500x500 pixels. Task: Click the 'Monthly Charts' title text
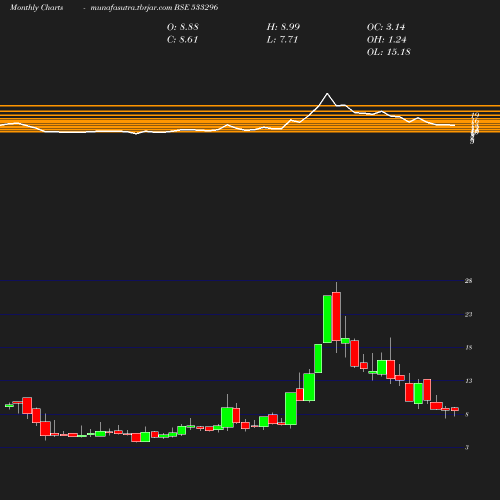tap(36, 8)
